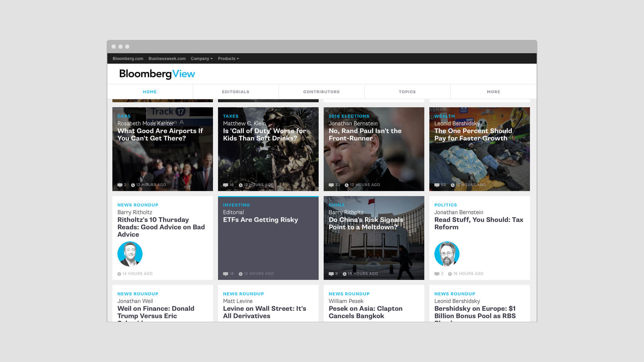Open 'Read Stuff, You Should: Tax Reform' headline
The height and width of the screenshot is (362, 644).
(479, 224)
